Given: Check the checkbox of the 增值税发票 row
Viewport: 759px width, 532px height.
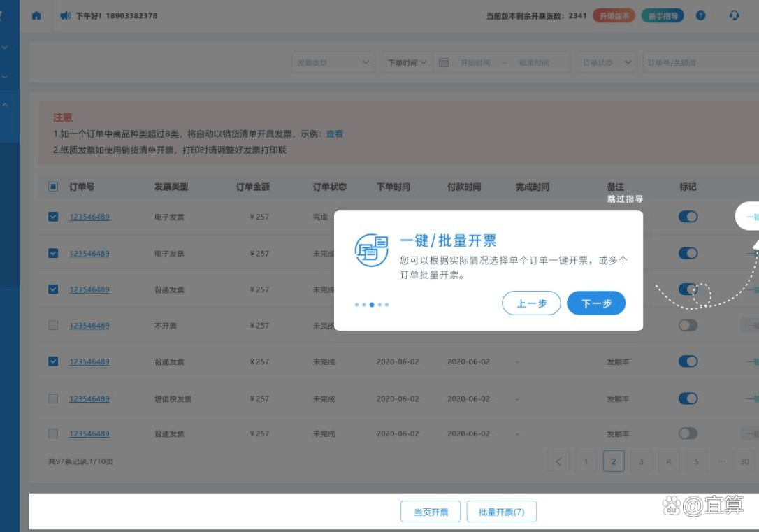Looking at the screenshot, I should click(x=52, y=398).
